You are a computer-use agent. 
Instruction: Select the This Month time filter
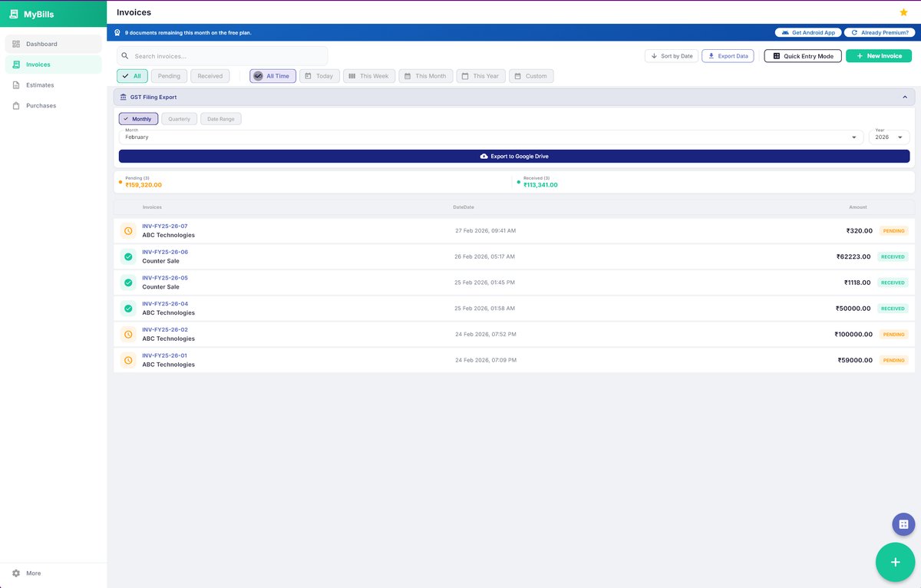[x=425, y=75]
